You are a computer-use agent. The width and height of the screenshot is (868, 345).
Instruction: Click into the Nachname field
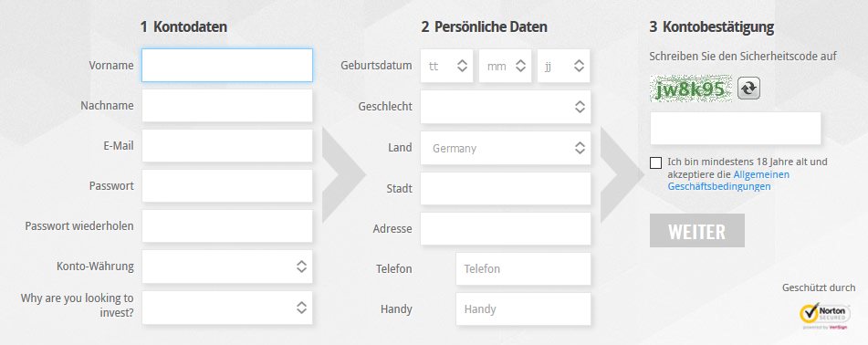[227, 106]
